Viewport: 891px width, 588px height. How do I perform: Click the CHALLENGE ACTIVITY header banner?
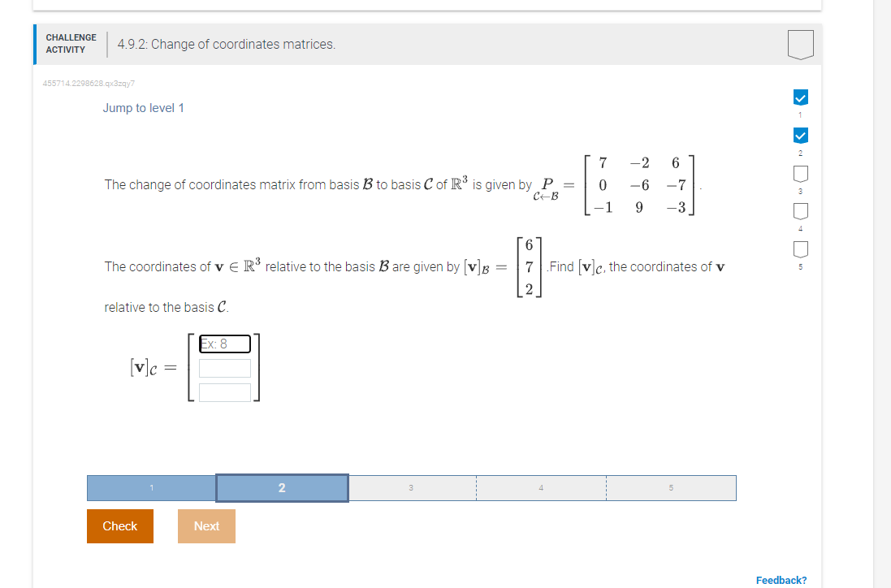(x=71, y=42)
